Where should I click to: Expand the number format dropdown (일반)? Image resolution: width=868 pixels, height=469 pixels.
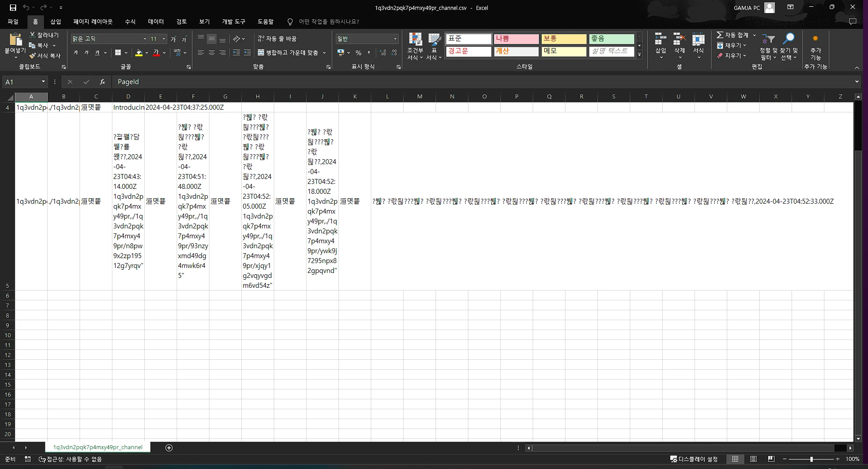tap(395, 39)
